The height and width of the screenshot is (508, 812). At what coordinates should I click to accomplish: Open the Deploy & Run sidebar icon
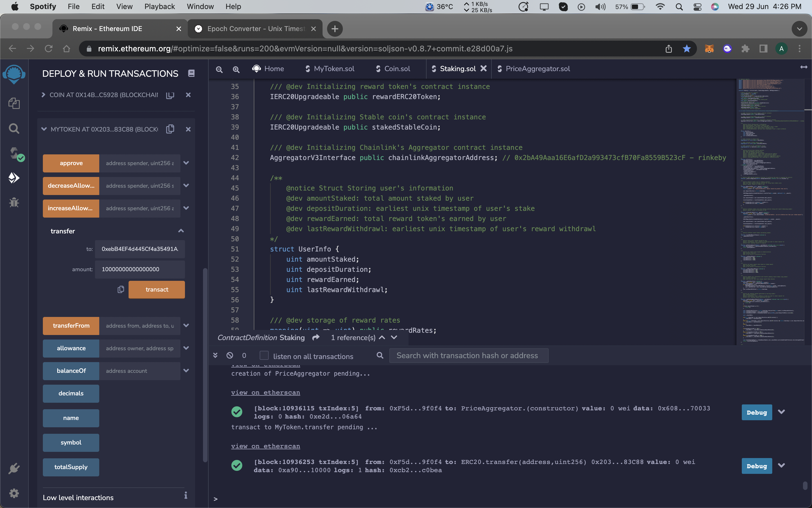point(14,178)
